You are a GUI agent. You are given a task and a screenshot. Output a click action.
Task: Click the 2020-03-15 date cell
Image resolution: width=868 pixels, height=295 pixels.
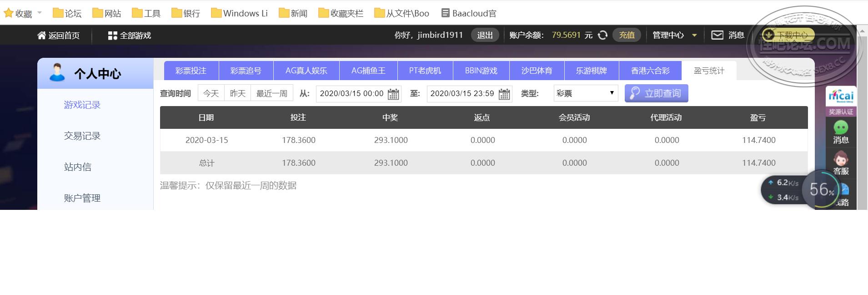(x=207, y=140)
